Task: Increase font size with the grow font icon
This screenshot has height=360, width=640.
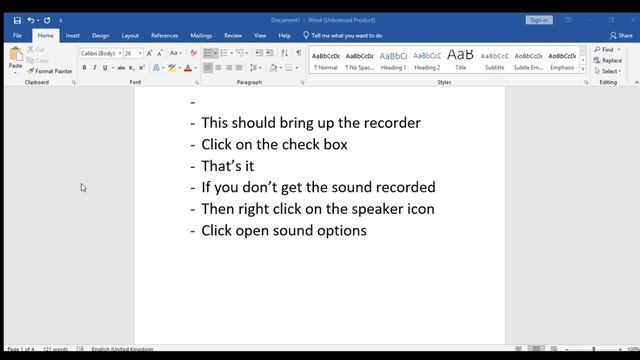Action: pyautogui.click(x=149, y=53)
